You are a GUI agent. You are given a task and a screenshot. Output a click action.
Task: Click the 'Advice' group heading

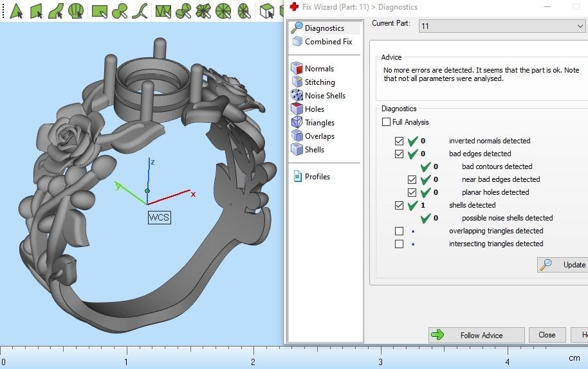tap(391, 57)
